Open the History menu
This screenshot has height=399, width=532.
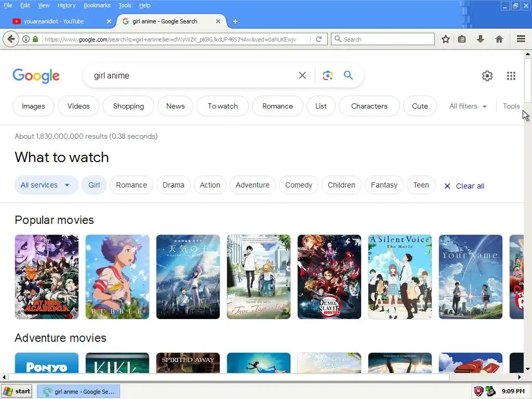pos(66,5)
